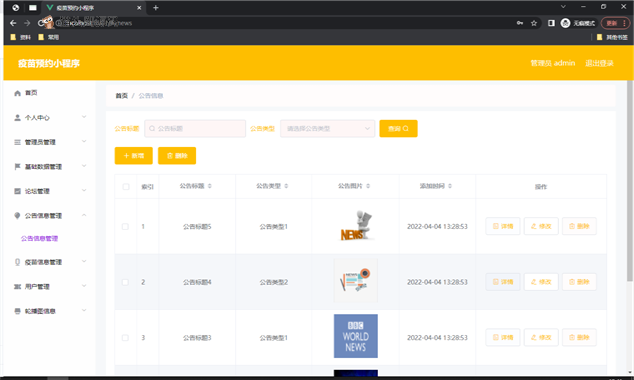
Task: Open the browser side panel icon
Action: tap(551, 23)
